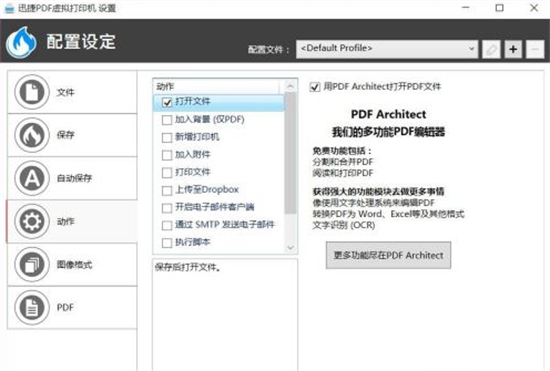Click 更多功能尽在PDF Architect button

click(388, 255)
